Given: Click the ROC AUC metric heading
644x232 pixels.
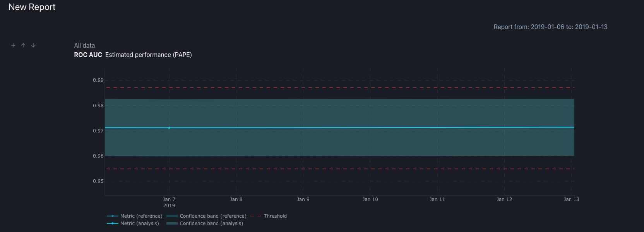Looking at the screenshot, I should 88,55.
